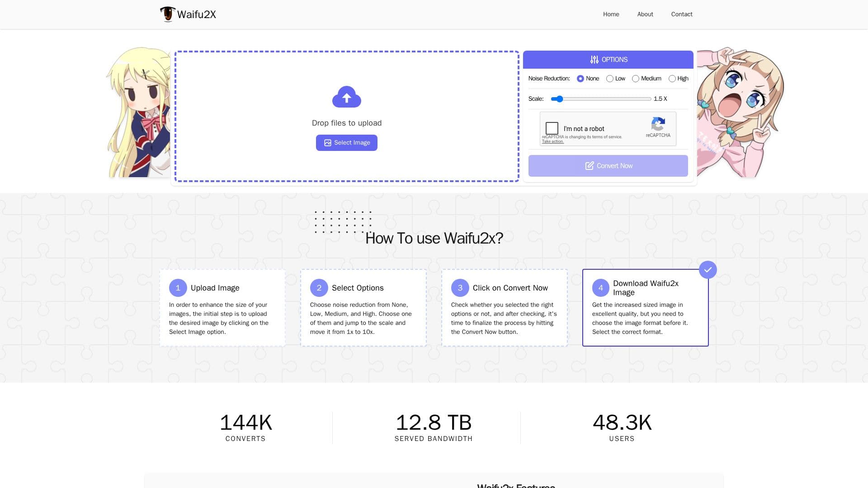This screenshot has height=488, width=868.
Task: Click the OPTIONS panel header
Action: pos(608,60)
